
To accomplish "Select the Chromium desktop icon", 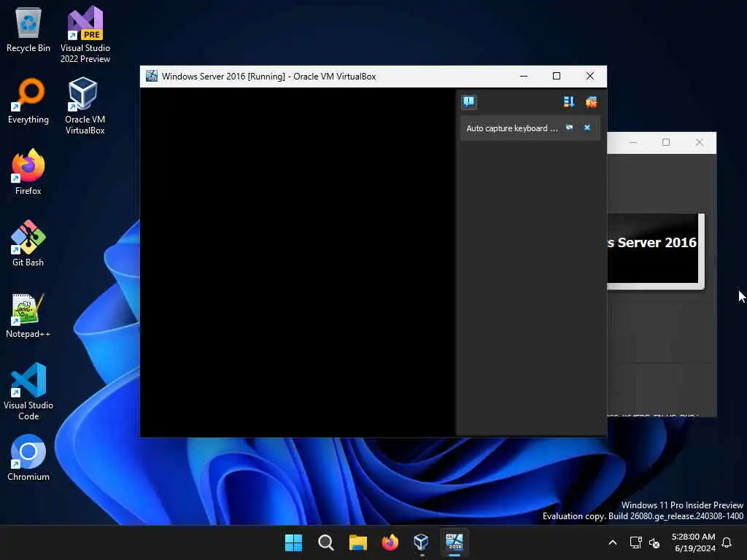I will click(28, 458).
